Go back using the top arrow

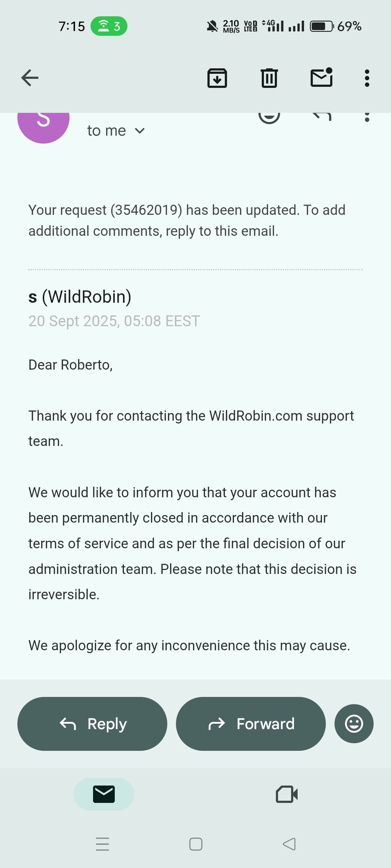pyautogui.click(x=30, y=78)
